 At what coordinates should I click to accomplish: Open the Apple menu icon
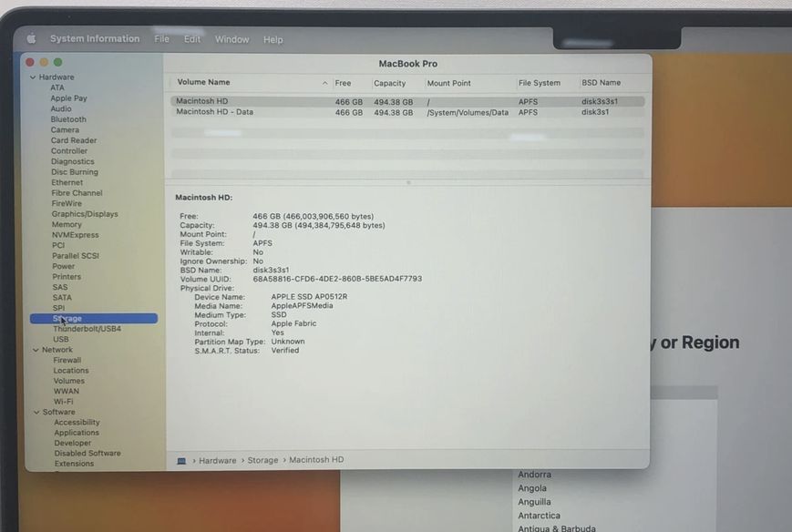pos(31,38)
